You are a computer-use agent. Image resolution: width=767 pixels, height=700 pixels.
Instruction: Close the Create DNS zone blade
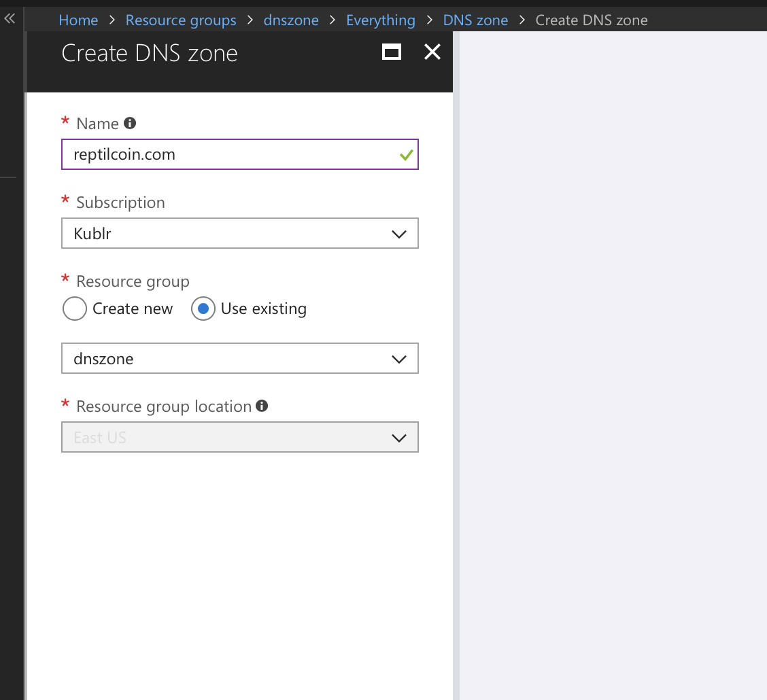pos(432,52)
